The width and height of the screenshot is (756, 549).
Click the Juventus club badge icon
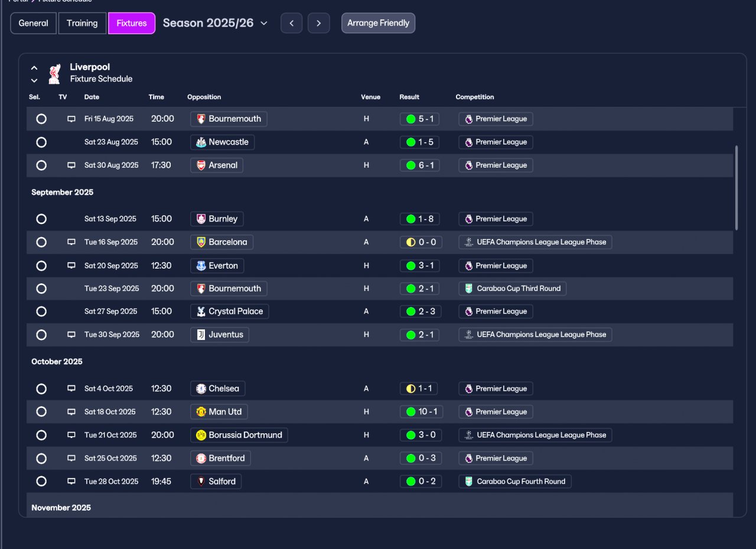[x=201, y=335]
